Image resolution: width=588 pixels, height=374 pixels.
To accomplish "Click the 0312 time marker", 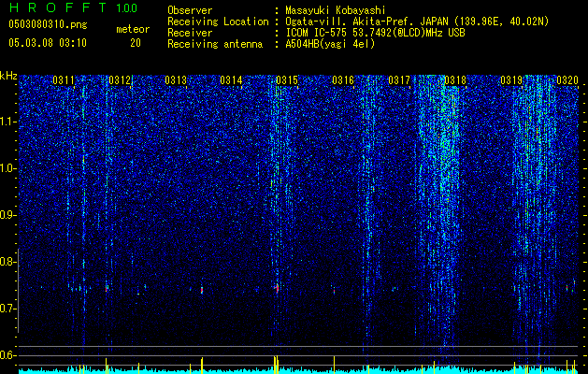I will 120,80.
